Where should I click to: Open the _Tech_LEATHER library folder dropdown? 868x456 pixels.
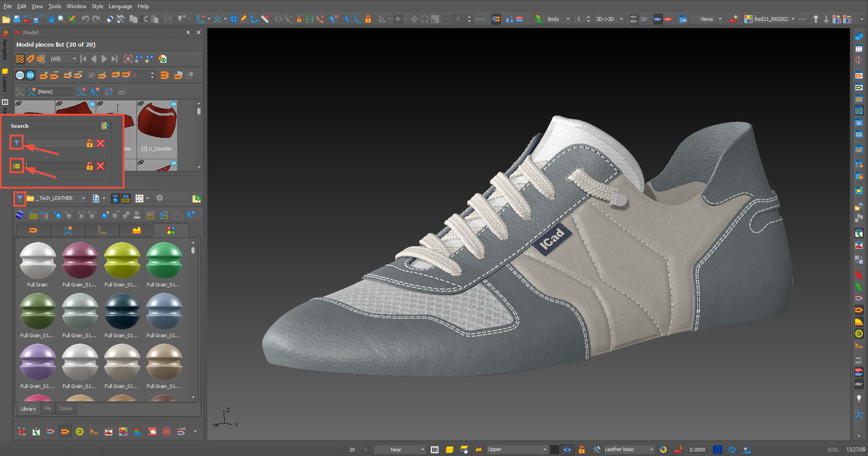point(83,199)
